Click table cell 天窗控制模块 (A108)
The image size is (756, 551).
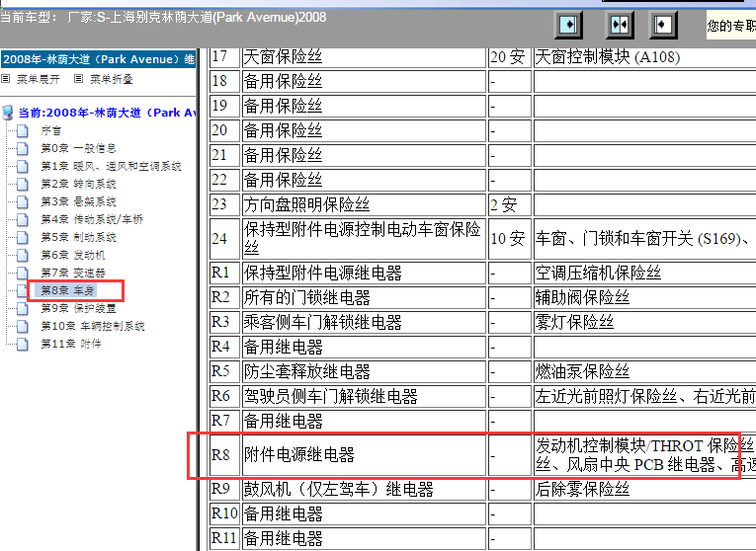point(644,57)
